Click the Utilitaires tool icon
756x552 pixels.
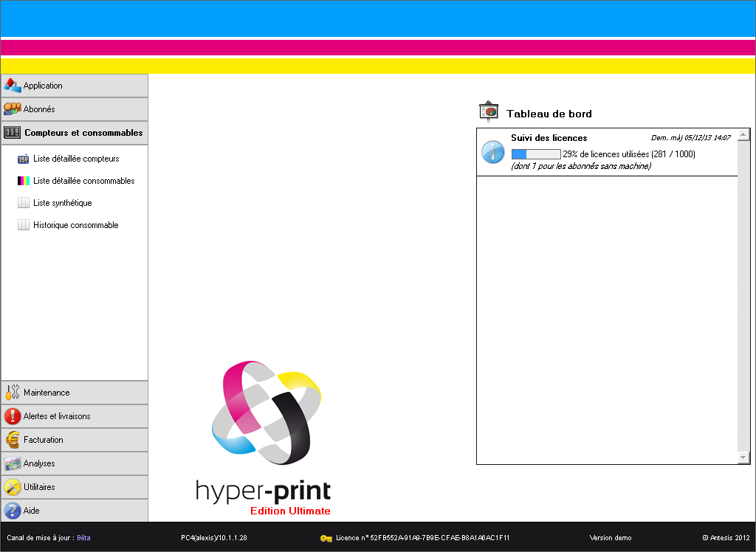pyautogui.click(x=11, y=486)
